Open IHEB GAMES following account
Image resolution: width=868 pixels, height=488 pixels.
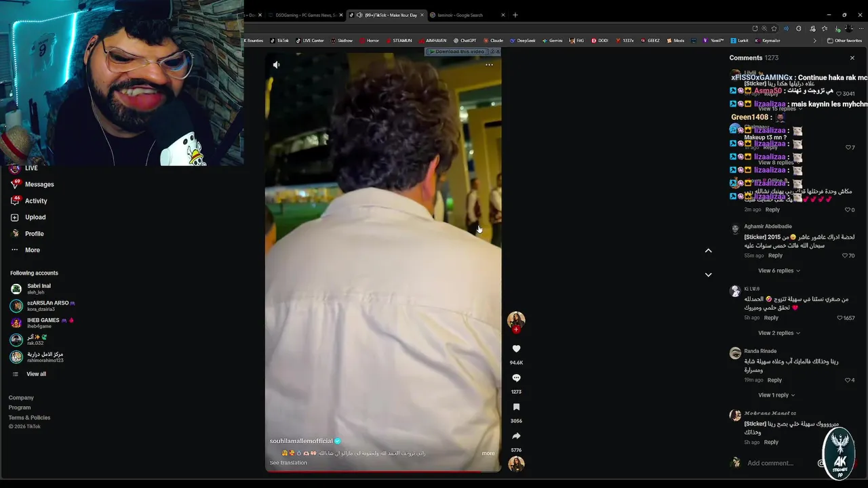pos(42,323)
